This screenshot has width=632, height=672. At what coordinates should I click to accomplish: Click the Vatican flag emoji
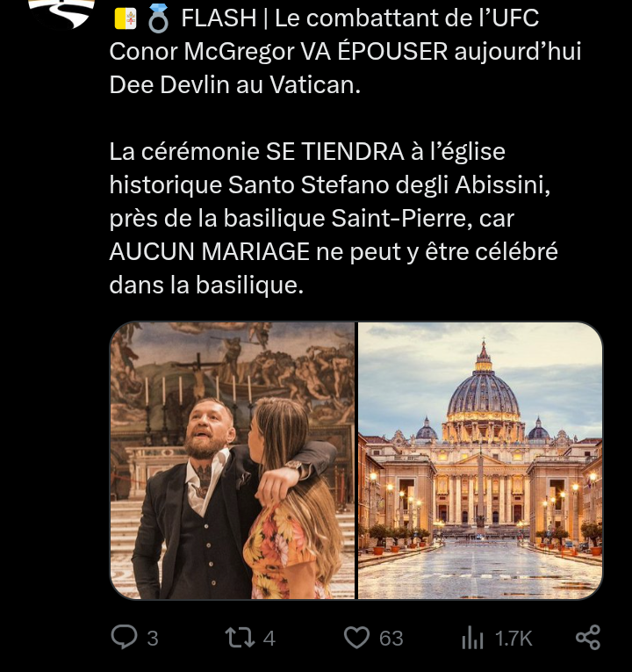pos(126,17)
